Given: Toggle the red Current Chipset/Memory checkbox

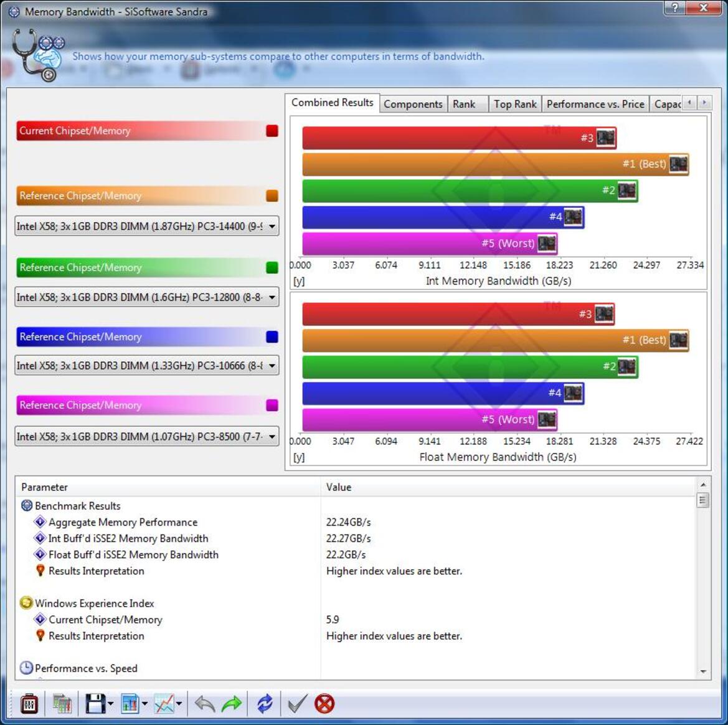Looking at the screenshot, I should (x=272, y=131).
